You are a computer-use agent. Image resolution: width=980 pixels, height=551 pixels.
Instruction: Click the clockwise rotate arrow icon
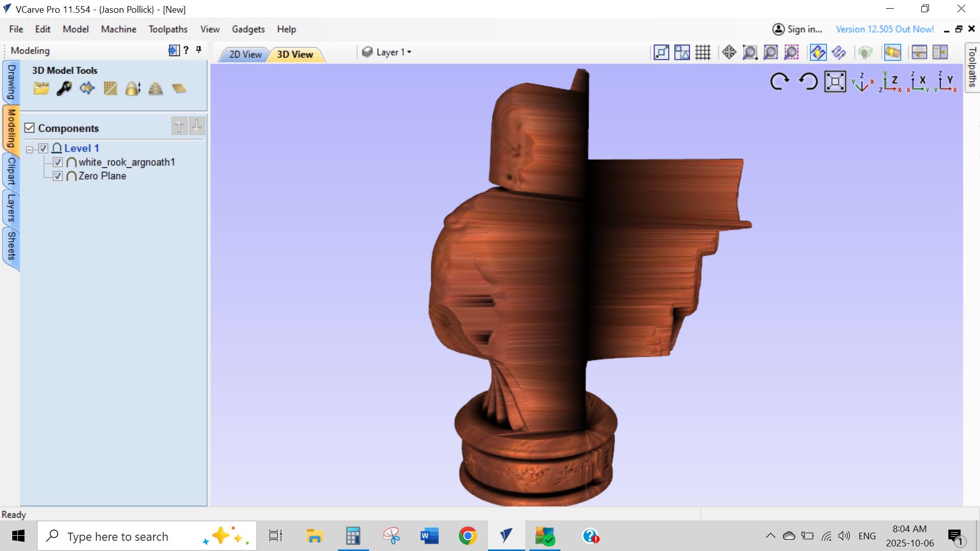pos(779,82)
